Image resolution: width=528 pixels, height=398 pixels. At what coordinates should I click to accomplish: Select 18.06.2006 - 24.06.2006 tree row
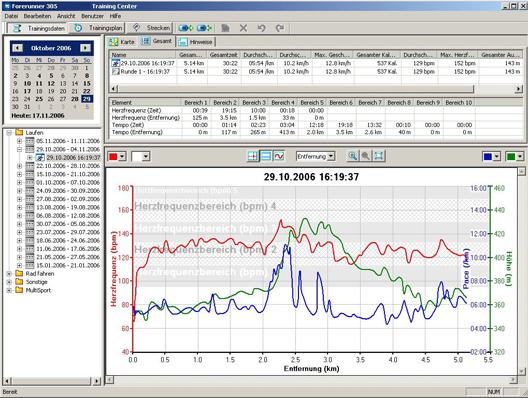68,240
